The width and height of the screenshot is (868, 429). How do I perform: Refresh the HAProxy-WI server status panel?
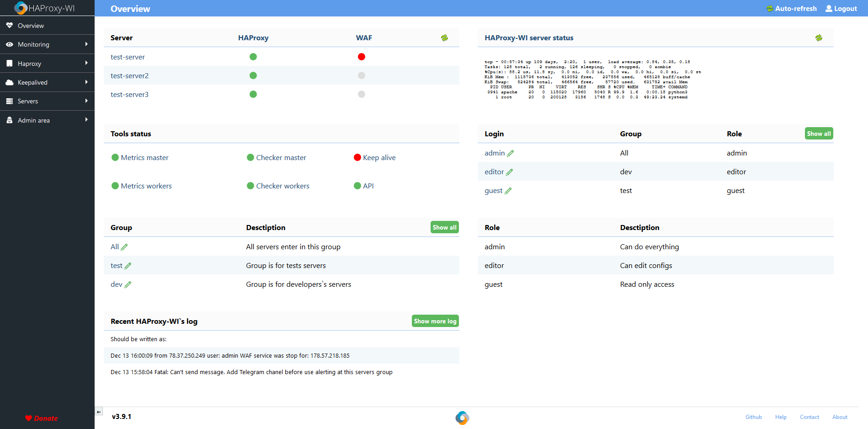[819, 38]
